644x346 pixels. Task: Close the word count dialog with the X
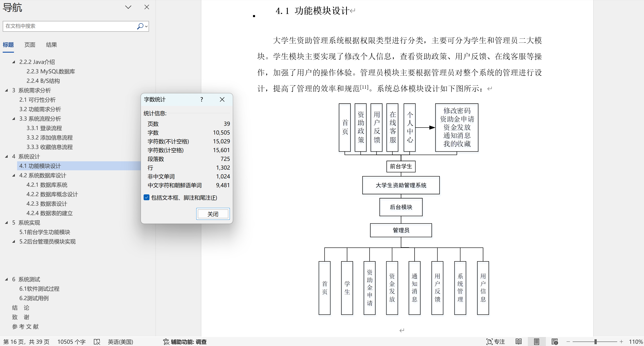click(x=222, y=99)
